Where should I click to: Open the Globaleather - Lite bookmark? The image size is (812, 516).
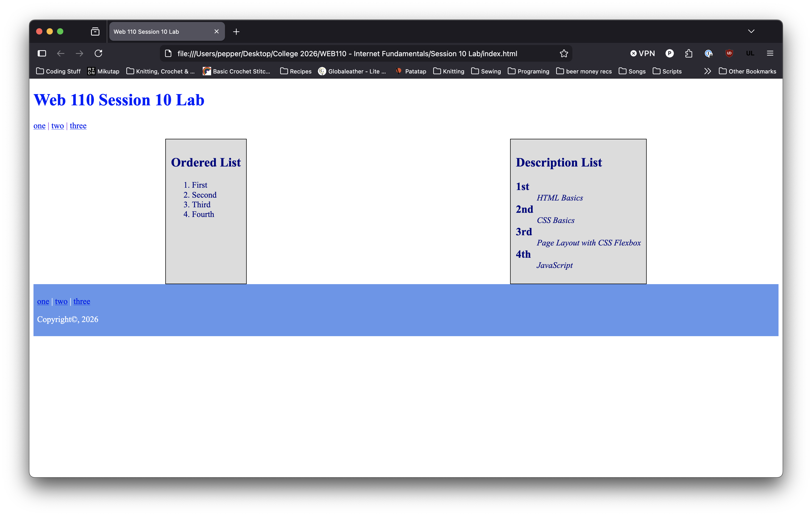(352, 71)
